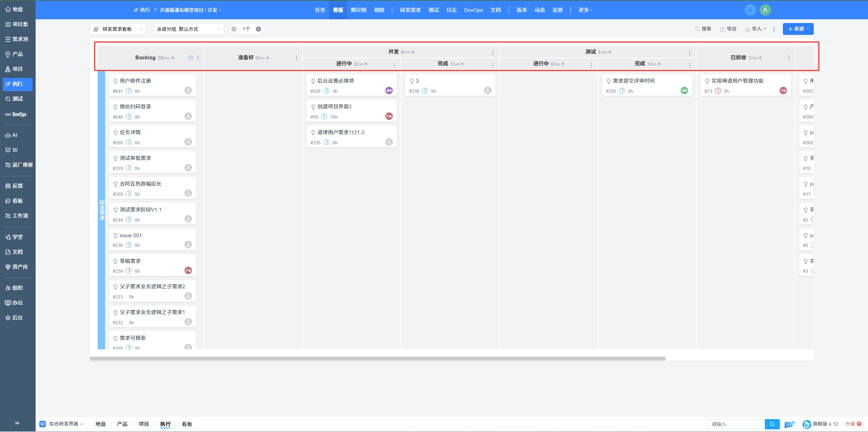This screenshot has height=432, width=868.
Task: Click the bottom search magnifier button
Action: pos(772,424)
